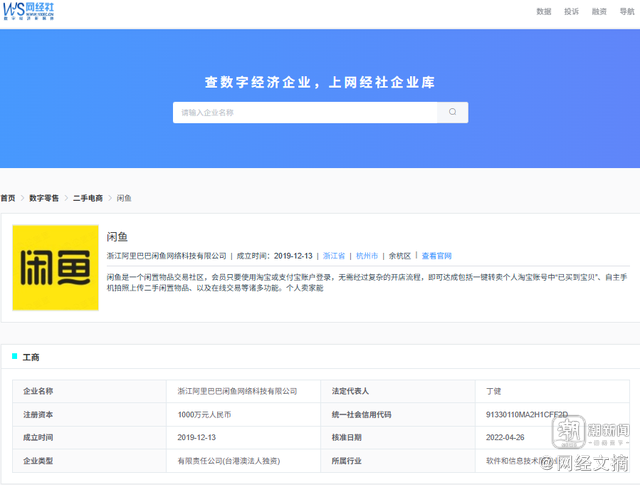Viewport: 640px width, 485px height.
Task: Click the 所属行业 label cell
Action: [398, 461]
